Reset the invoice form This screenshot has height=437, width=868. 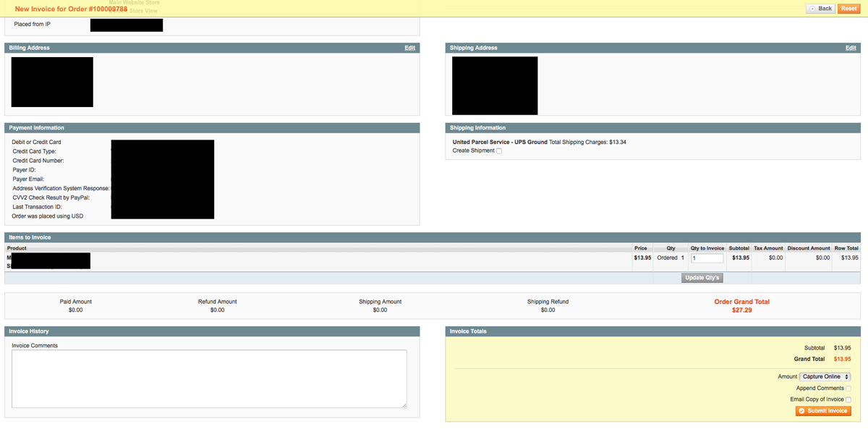pos(848,8)
